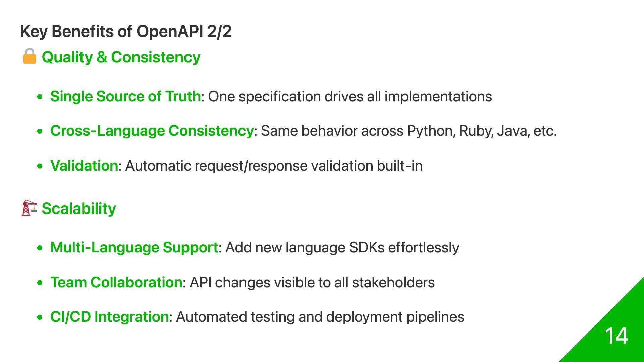The width and height of the screenshot is (644, 362).
Task: Click the Scalability heading
Action: tap(79, 208)
